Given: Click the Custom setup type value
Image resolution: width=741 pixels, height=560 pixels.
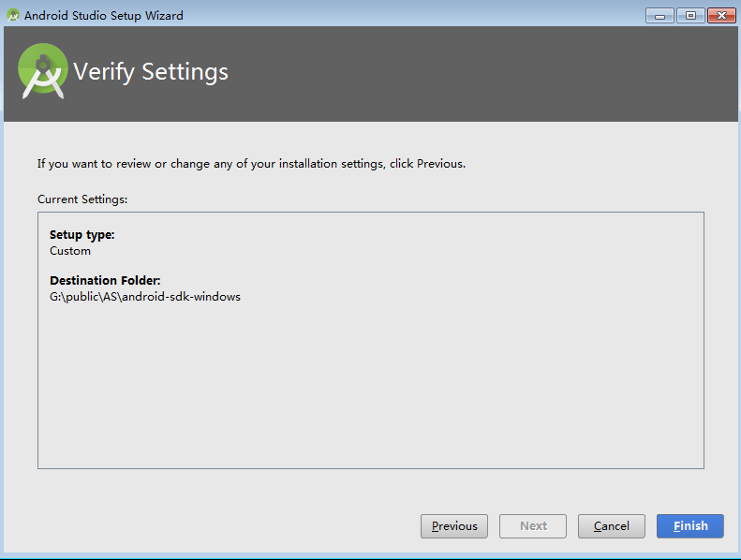Looking at the screenshot, I should click(x=70, y=251).
